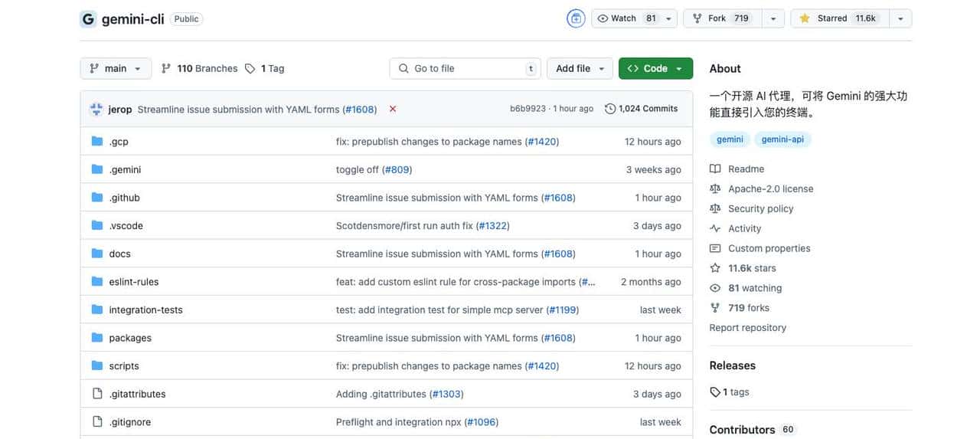980x439 pixels.
Task: Click the Custom properties note icon
Action: (715, 248)
